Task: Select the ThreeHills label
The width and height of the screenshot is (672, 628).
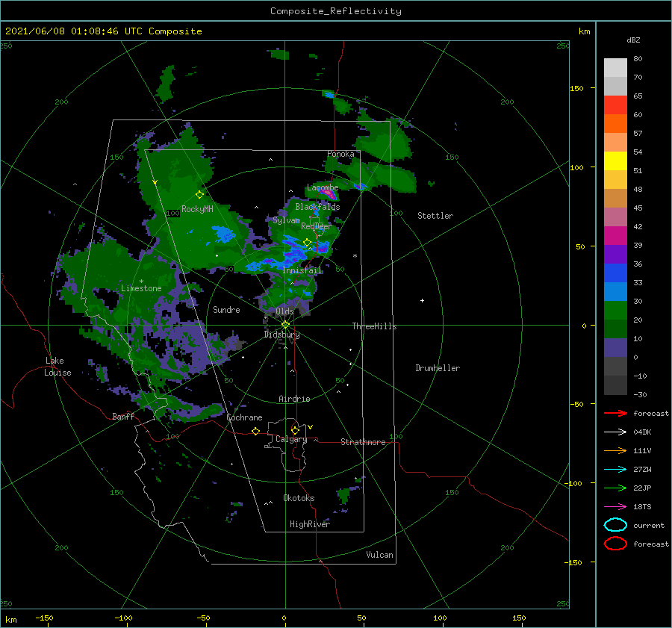Action: 374,326
